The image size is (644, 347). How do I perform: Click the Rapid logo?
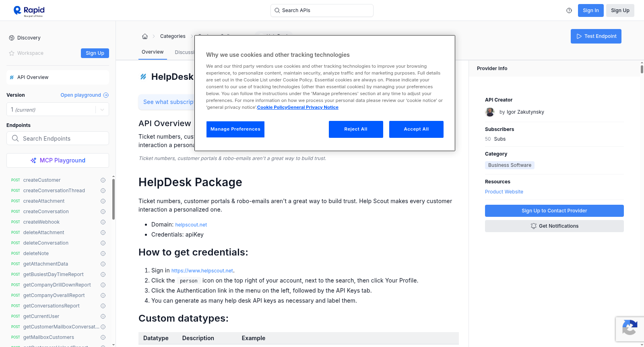click(x=29, y=11)
